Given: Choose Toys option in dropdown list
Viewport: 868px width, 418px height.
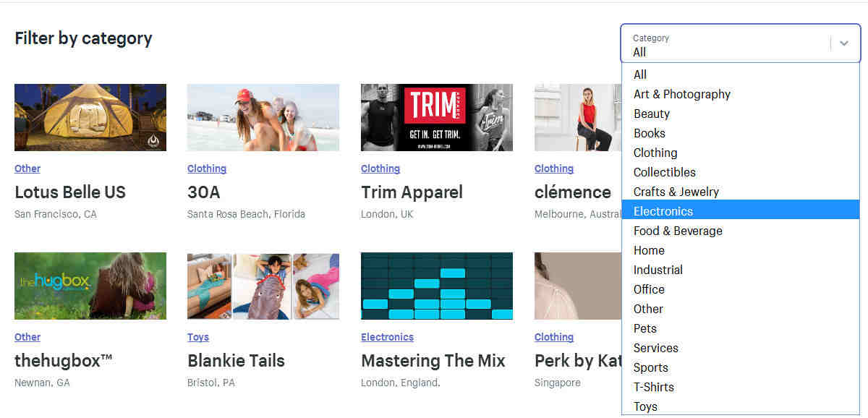Looking at the screenshot, I should tap(741, 406).
